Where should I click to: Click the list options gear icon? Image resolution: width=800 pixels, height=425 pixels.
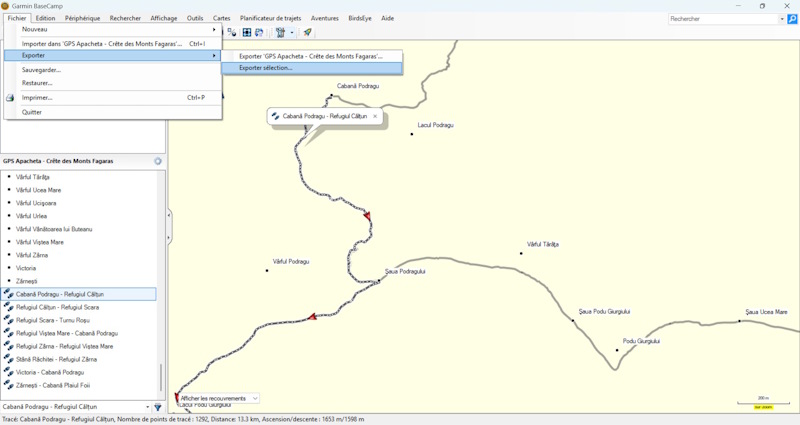[x=158, y=161]
